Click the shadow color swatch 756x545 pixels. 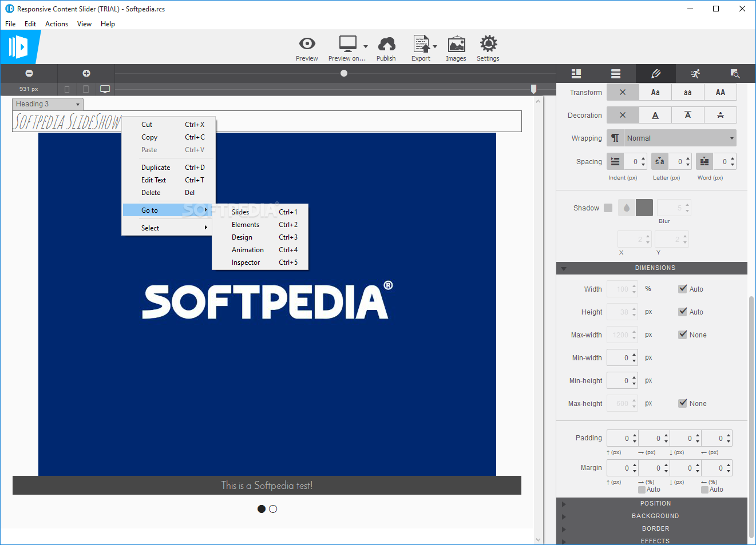(644, 208)
